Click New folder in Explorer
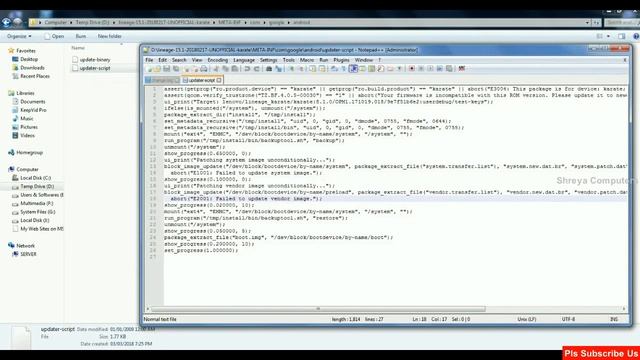This screenshot has height=360, width=640. point(109,36)
